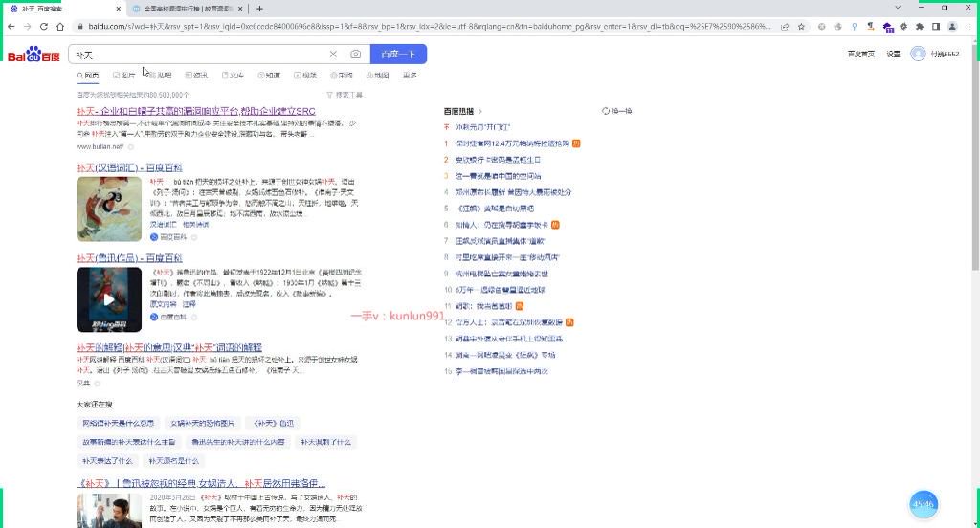Switch to the second browser tab
This screenshot has height=528, width=980.
[x=188, y=9]
